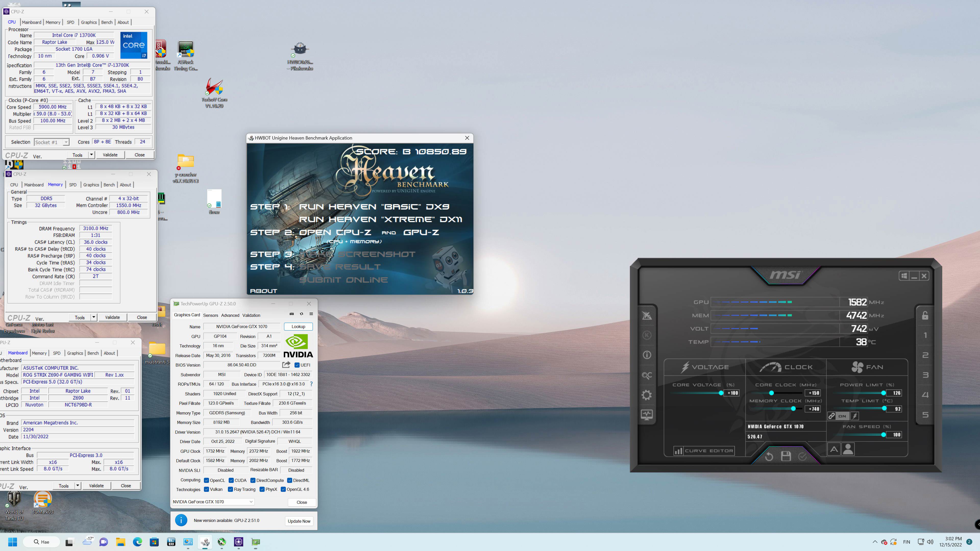Open the 3DMark03 desktop shortcut
Screen dimensions: 980x551
tap(43, 502)
